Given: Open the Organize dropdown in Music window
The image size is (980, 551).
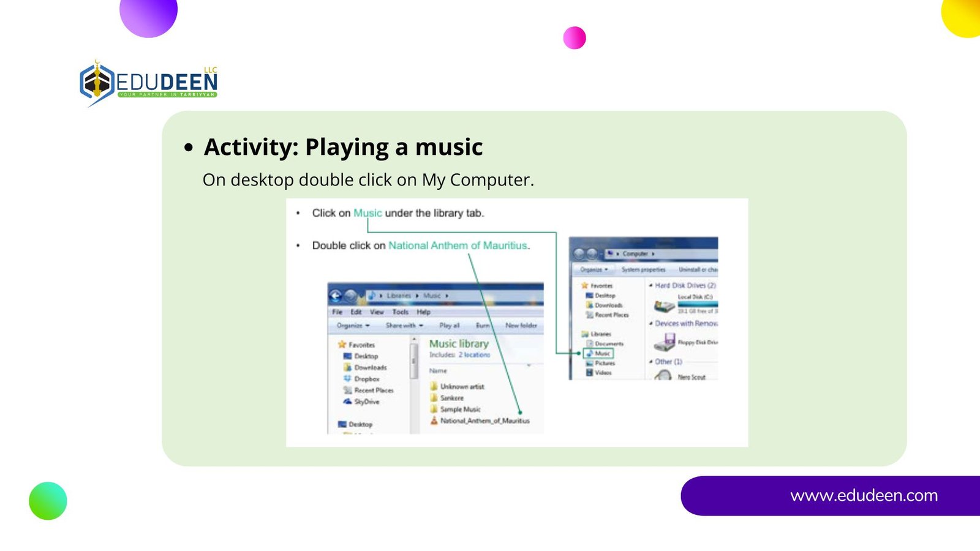Looking at the screenshot, I should (x=353, y=326).
